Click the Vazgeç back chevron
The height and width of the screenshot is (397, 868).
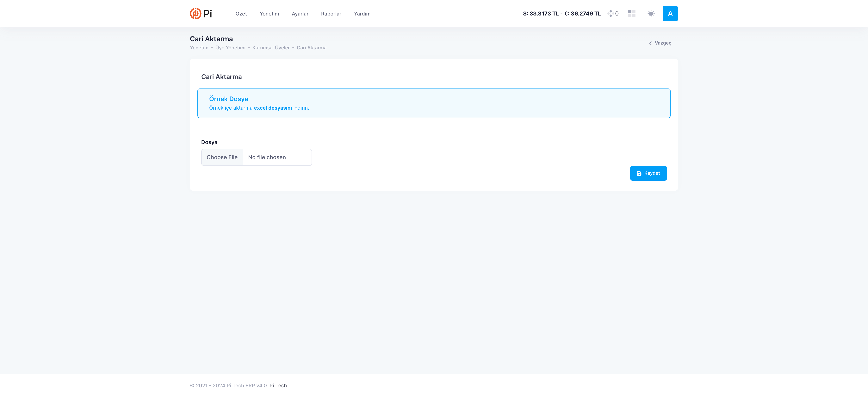click(x=650, y=43)
